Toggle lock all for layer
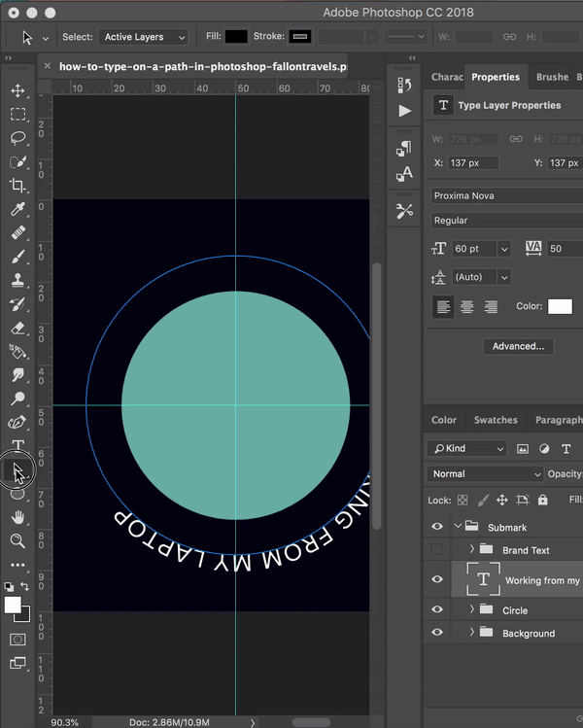 (542, 500)
